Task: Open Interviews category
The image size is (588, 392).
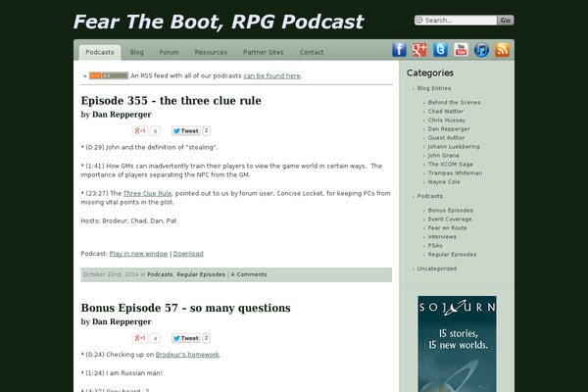Action: [442, 237]
